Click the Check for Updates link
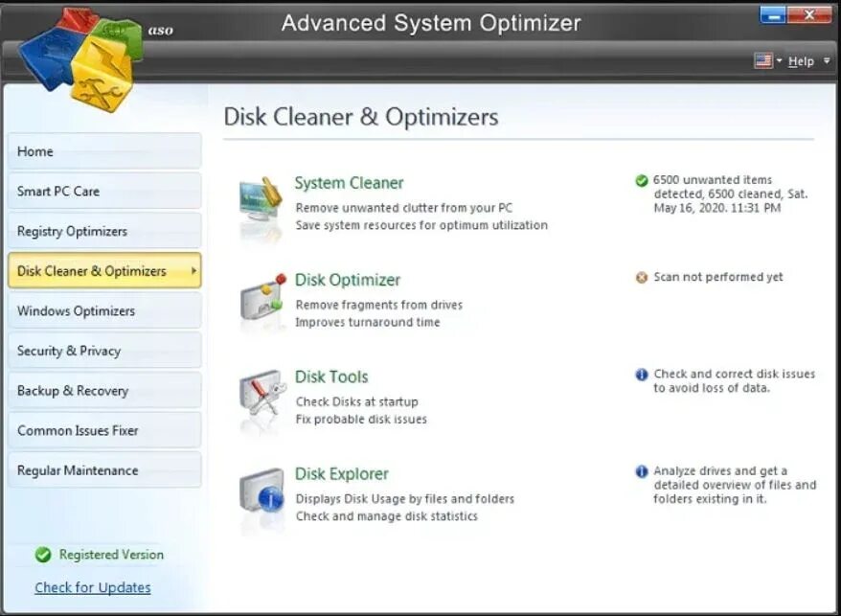The width and height of the screenshot is (841, 616). [92, 586]
